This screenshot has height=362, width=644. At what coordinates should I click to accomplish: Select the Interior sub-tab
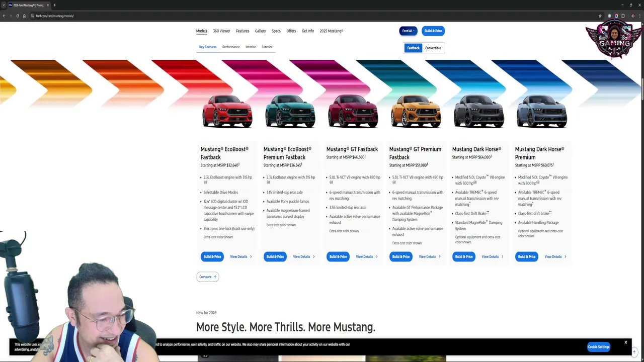251,47
